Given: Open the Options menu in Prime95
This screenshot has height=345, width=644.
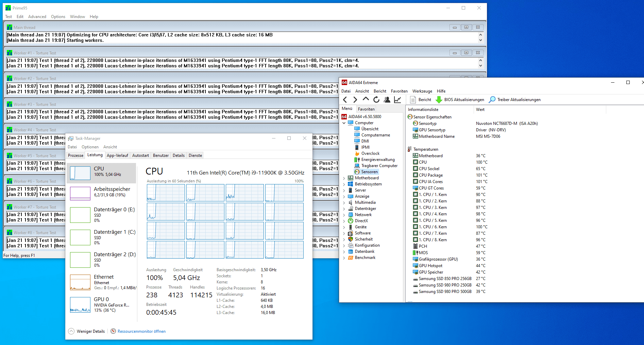Looking at the screenshot, I should point(58,17).
